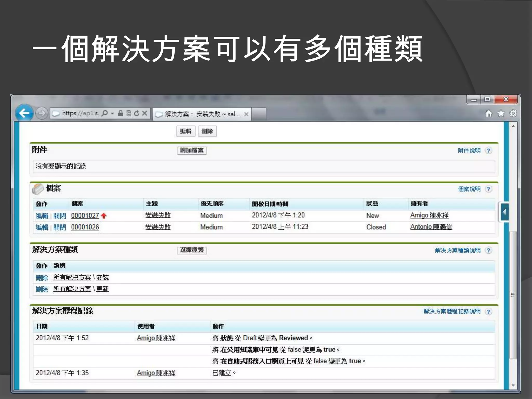Open user Amigo 陳兆祥 on 下午 1:35 entry
The width and height of the screenshot is (532, 399).
(x=156, y=373)
